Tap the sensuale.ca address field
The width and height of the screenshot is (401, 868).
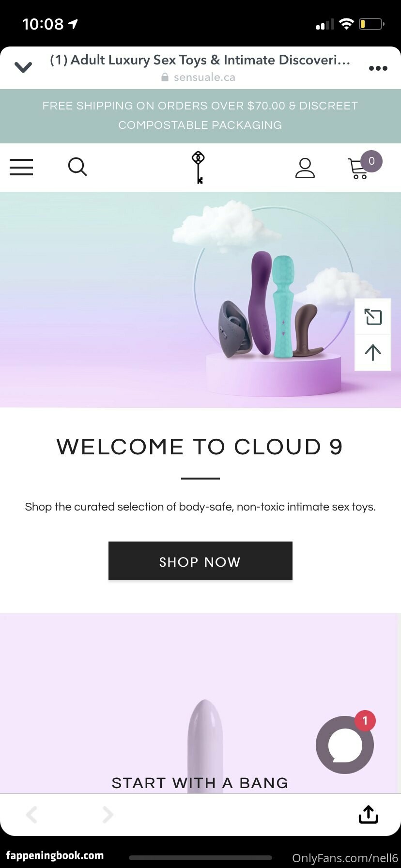199,77
